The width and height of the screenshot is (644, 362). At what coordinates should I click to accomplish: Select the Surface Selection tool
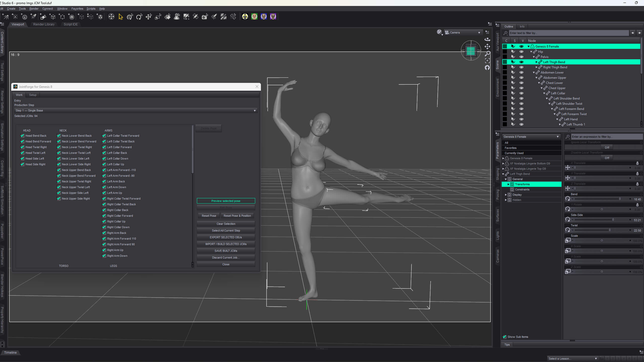click(168, 17)
